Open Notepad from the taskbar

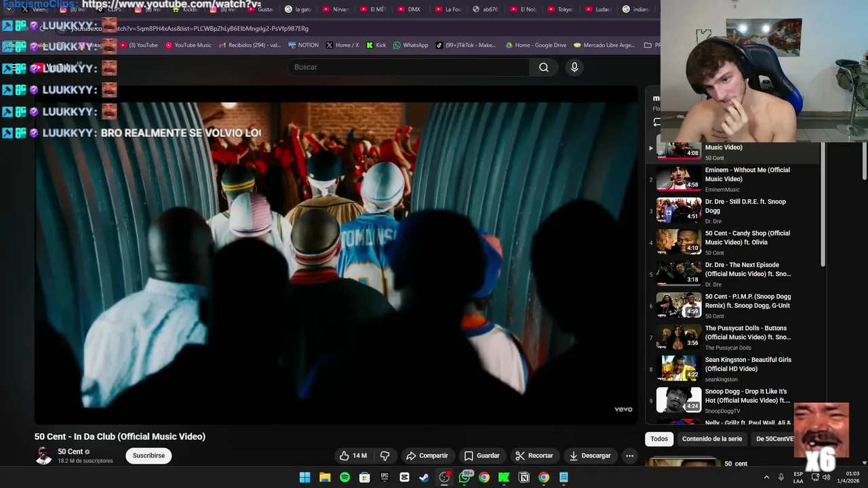[x=564, y=477]
